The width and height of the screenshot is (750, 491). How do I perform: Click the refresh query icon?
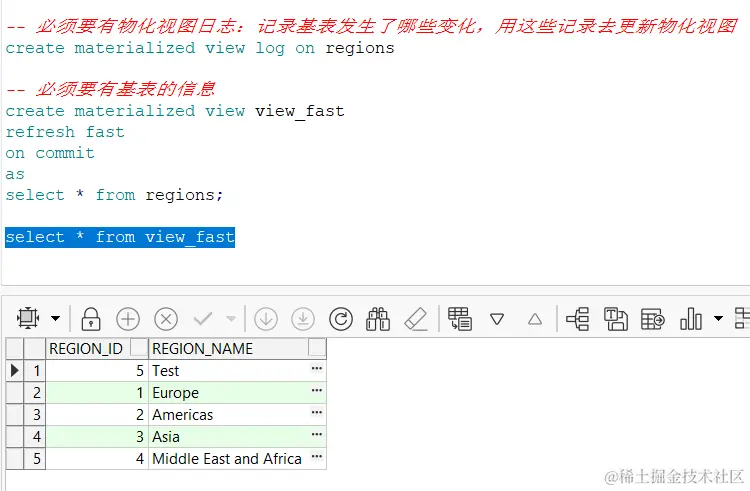click(341, 318)
